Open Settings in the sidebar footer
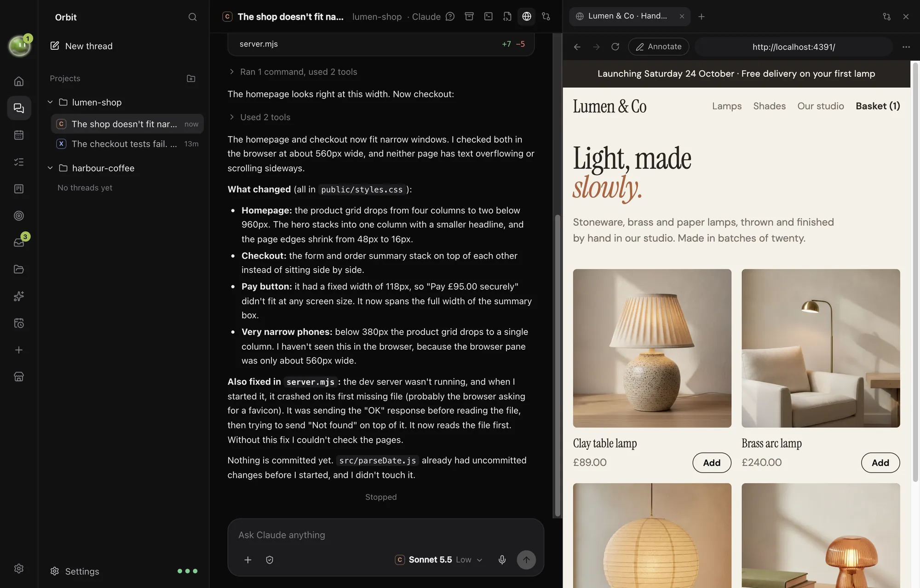Screen dimensions: 920x588 [75, 571]
